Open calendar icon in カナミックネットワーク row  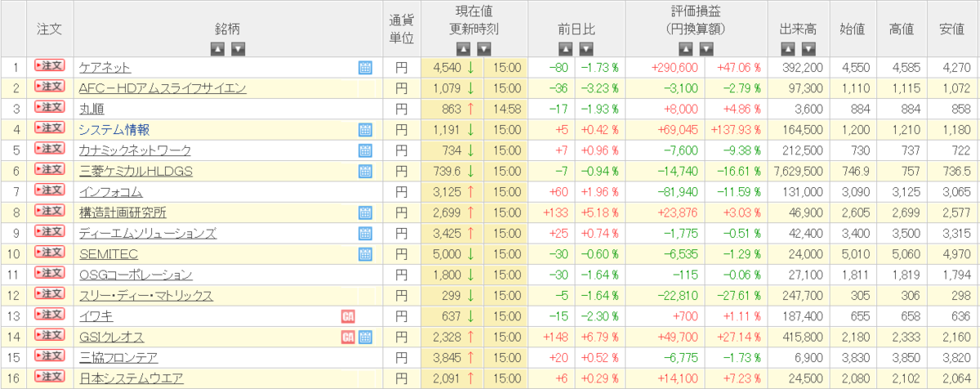[x=365, y=150]
